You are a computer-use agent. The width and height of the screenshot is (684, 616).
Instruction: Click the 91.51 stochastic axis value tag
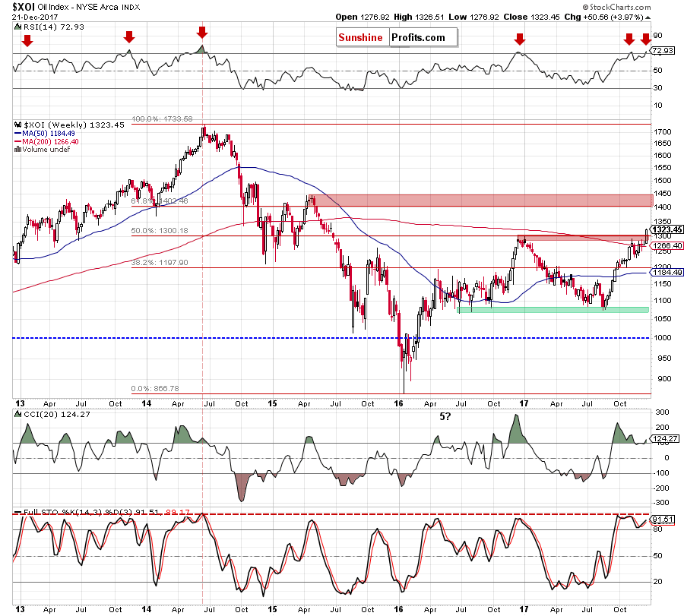pos(663,520)
